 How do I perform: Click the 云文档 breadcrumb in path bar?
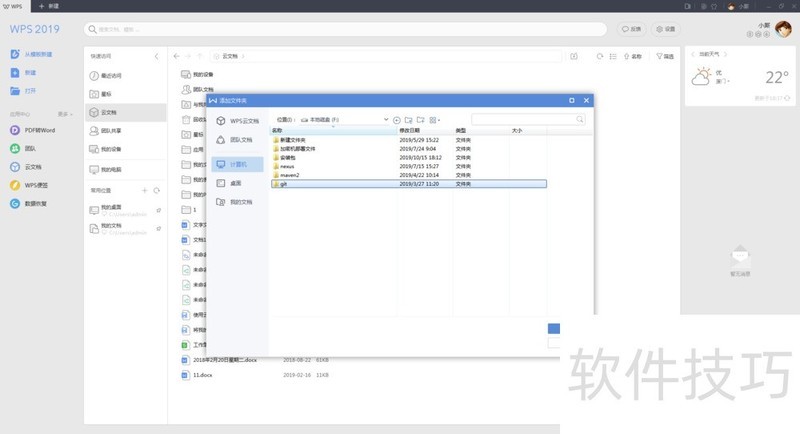[230, 56]
